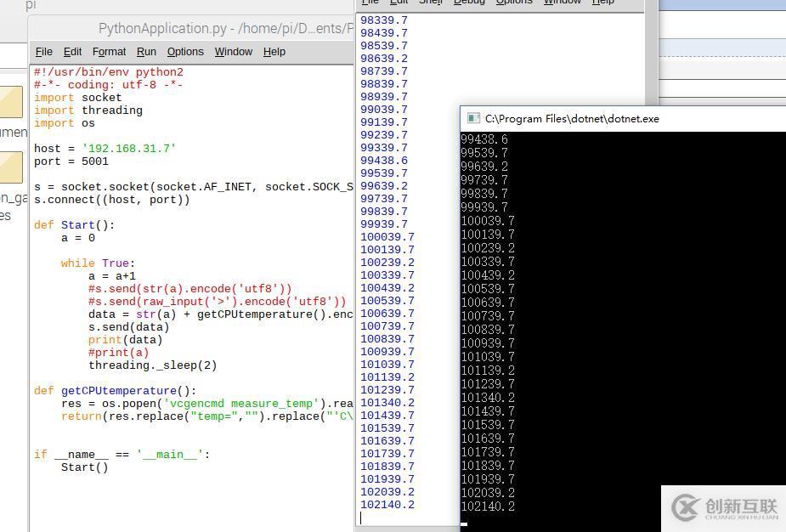The width and height of the screenshot is (786, 532).
Task: Click value 101939.7 in the dotnet console
Action: point(488,478)
